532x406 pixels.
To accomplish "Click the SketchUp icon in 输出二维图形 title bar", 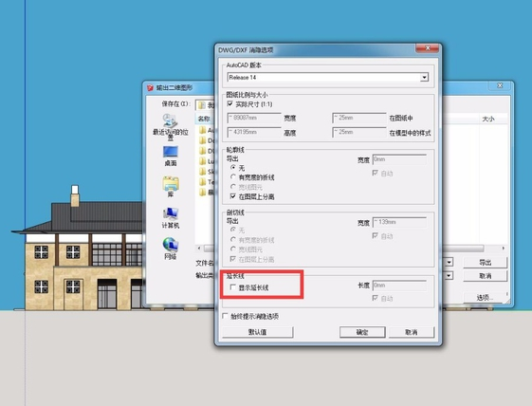I will pos(150,88).
